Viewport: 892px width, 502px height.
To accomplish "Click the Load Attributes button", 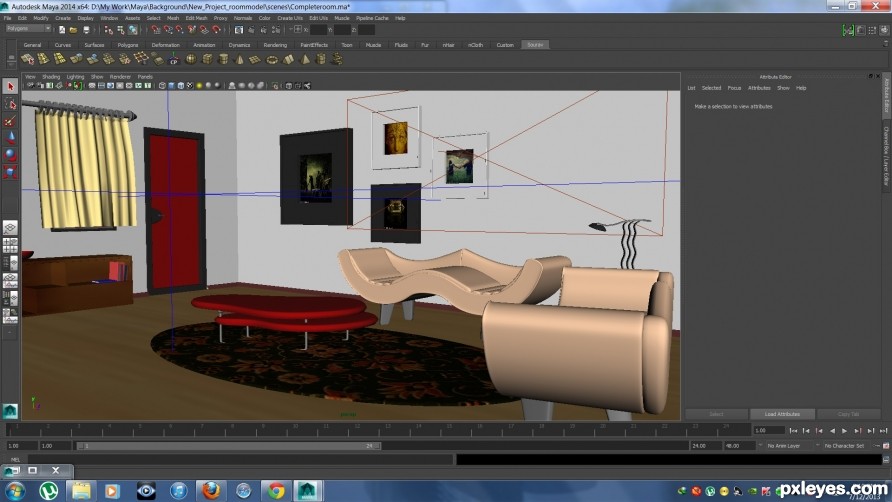I will (x=782, y=414).
